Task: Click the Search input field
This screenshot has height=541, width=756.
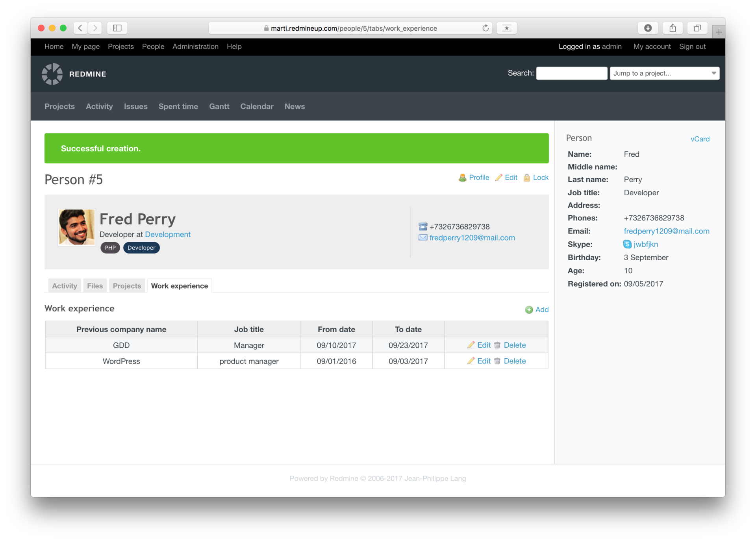Action: [571, 73]
